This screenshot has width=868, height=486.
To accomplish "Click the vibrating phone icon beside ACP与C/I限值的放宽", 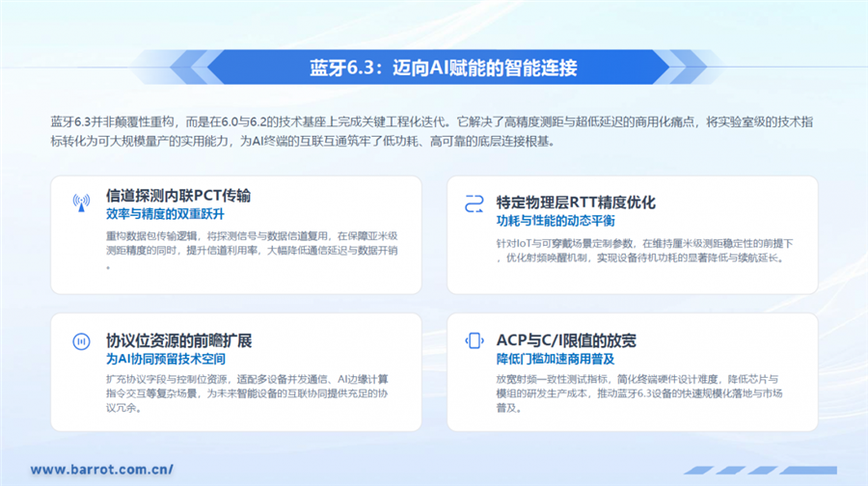I will tap(474, 340).
